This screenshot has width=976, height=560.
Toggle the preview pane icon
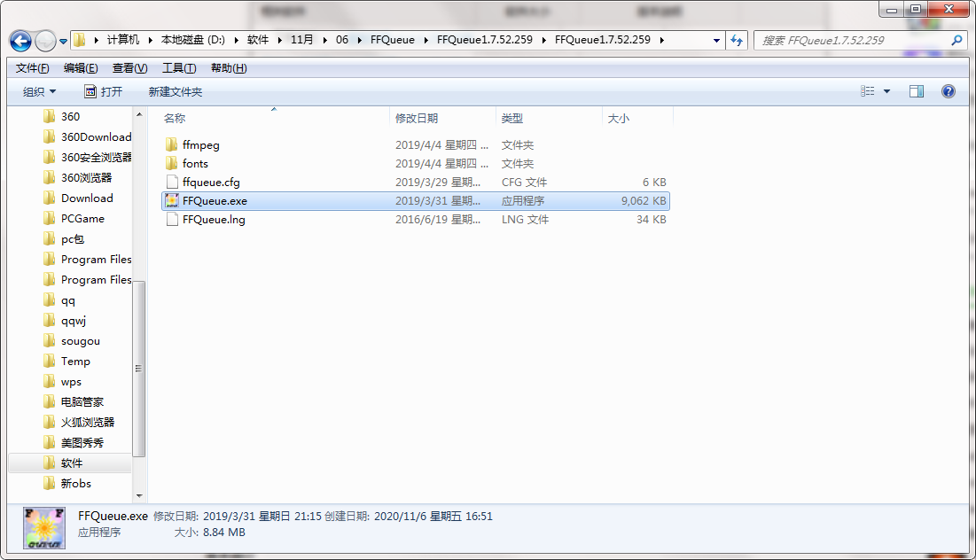tap(917, 91)
